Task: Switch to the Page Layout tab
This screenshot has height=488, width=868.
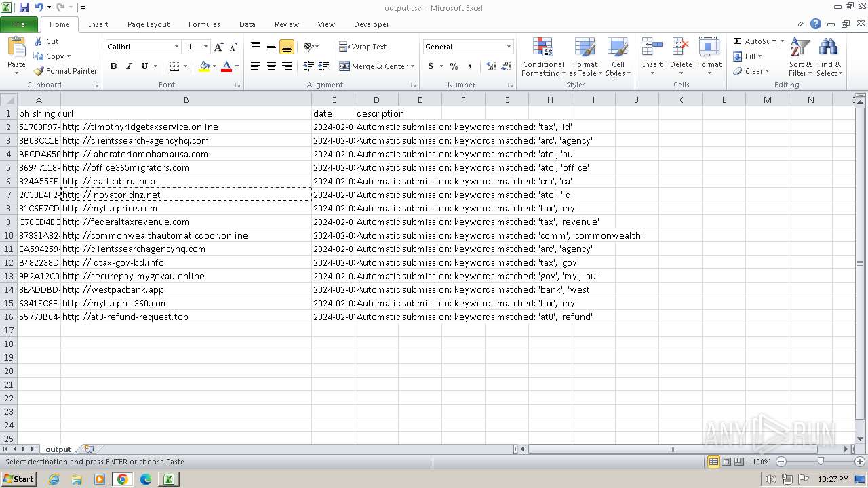Action: tap(149, 24)
